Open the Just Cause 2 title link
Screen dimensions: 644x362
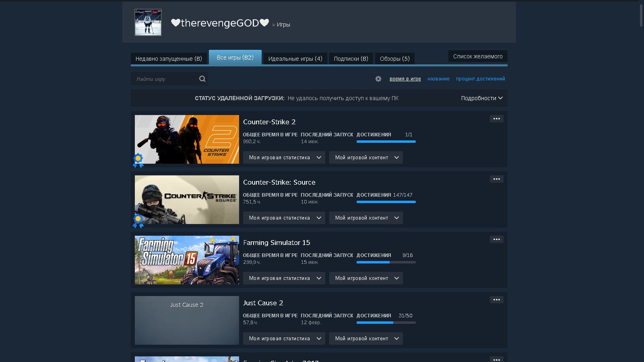(x=263, y=303)
